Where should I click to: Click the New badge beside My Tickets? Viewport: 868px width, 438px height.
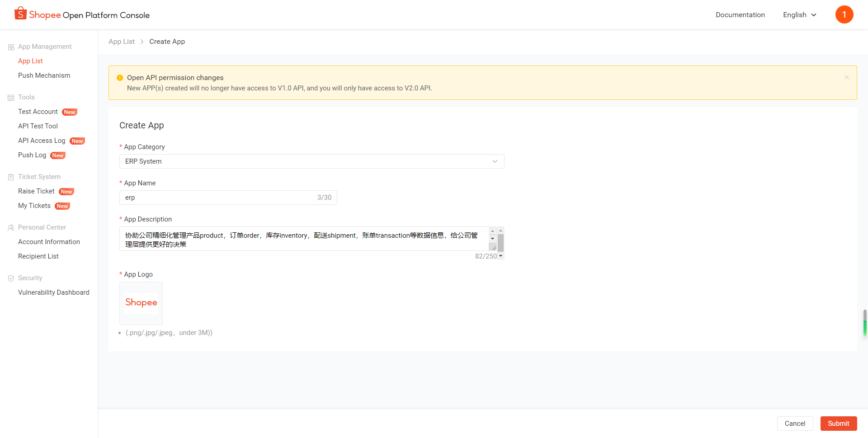[x=62, y=206]
